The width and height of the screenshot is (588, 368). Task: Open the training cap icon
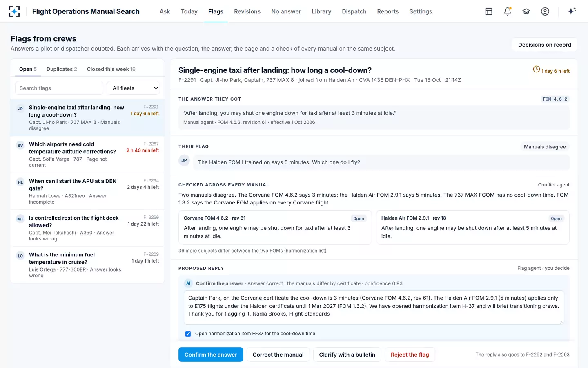pos(526,11)
